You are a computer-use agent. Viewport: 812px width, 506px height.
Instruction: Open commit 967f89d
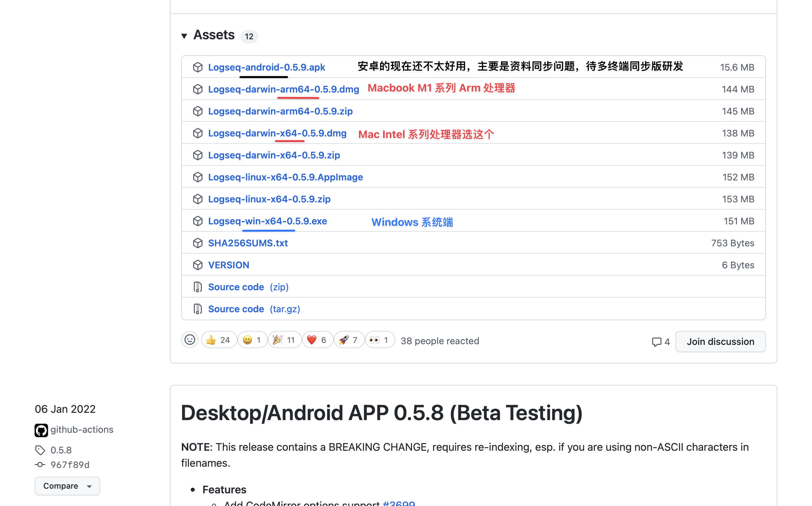pos(70,465)
